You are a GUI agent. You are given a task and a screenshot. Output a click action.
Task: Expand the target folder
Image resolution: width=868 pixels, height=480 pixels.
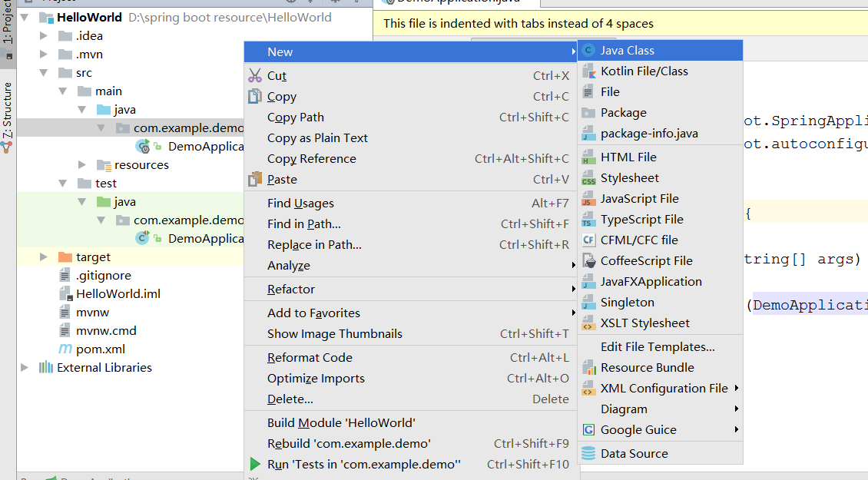click(x=45, y=257)
